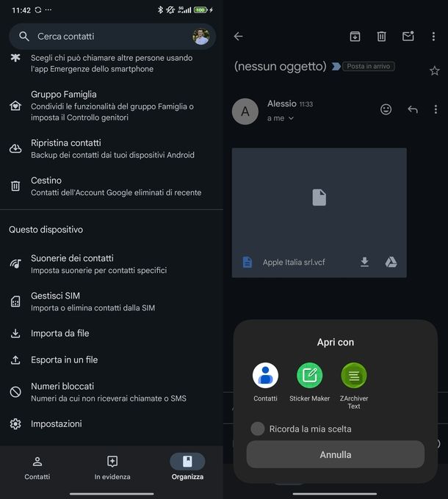Image resolution: width=448 pixels, height=499 pixels.
Task: Choose Importa da file
Action: coord(112,333)
